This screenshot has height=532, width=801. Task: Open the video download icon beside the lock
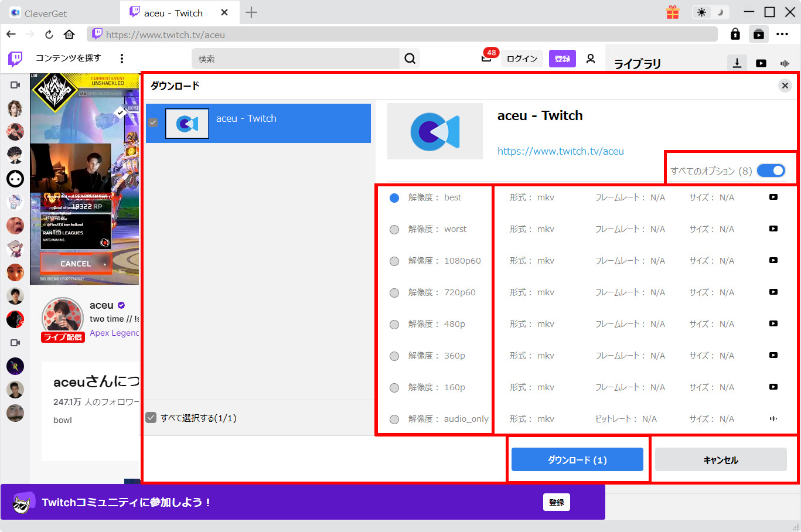[x=759, y=35]
